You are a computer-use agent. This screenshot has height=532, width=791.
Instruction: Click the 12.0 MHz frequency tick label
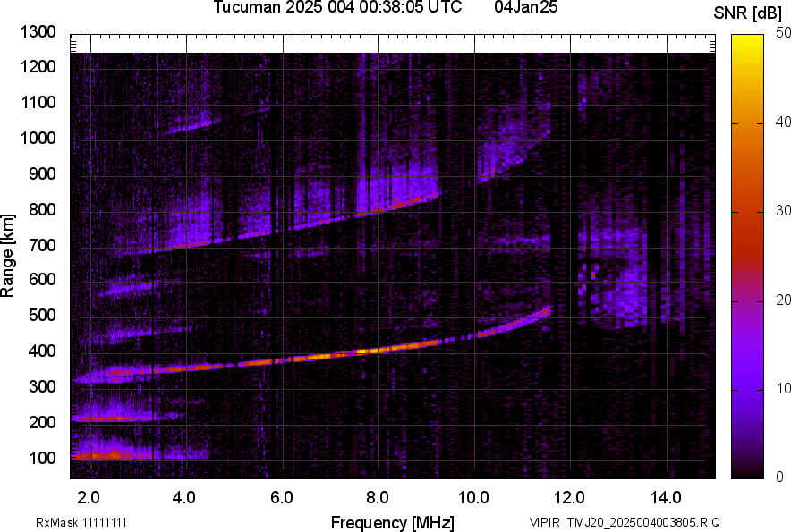[x=570, y=495]
